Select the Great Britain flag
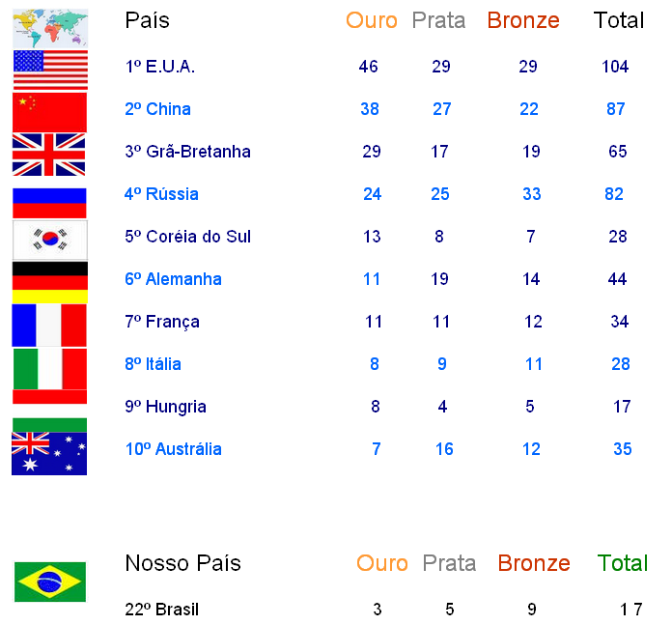The width and height of the screenshot is (672, 625). (49, 155)
